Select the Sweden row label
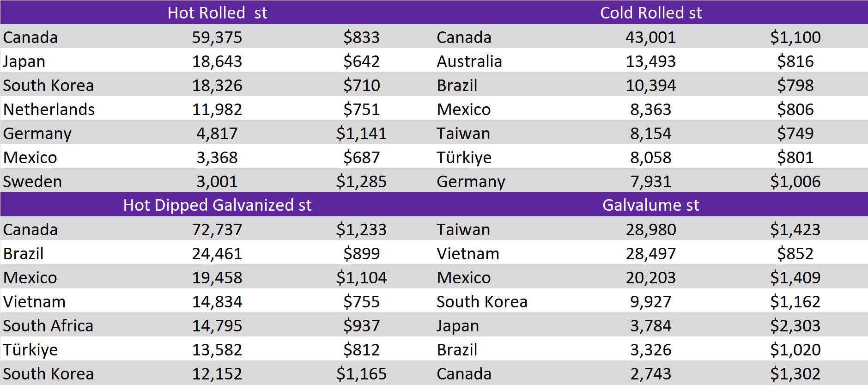 click(x=32, y=182)
